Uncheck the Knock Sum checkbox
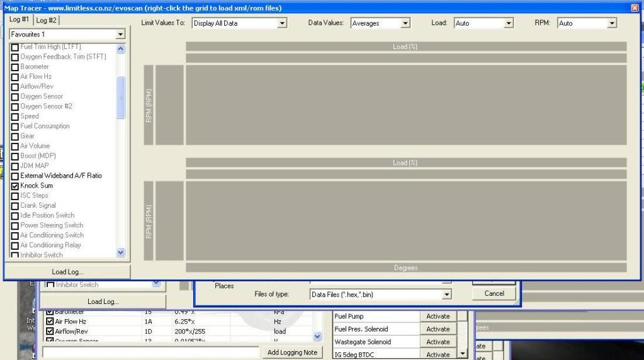Screen dimensions: 644x360 [14, 186]
